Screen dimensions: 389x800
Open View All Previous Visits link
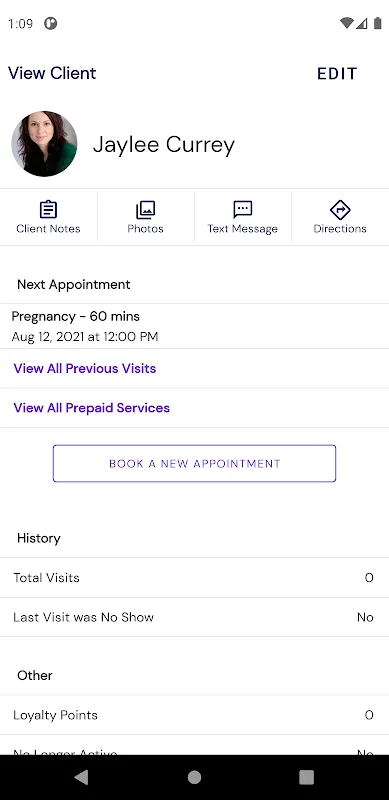click(85, 368)
